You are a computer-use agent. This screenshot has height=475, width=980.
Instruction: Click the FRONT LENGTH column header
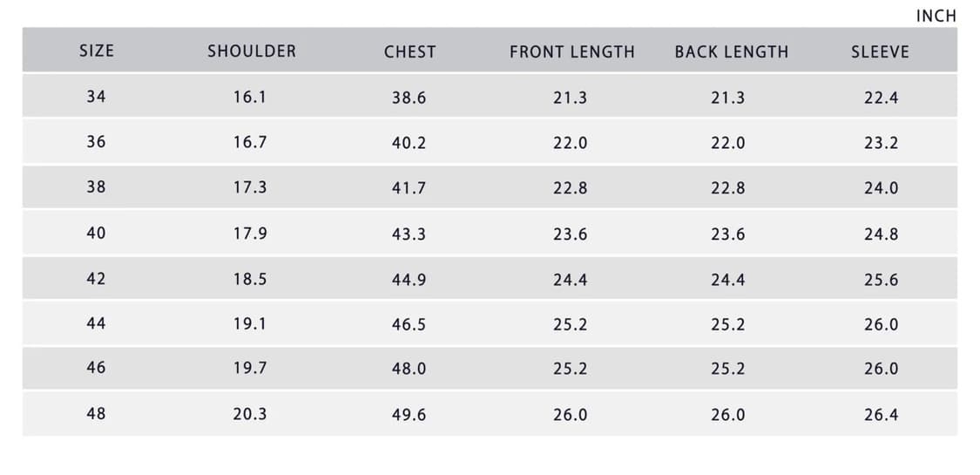pos(572,51)
